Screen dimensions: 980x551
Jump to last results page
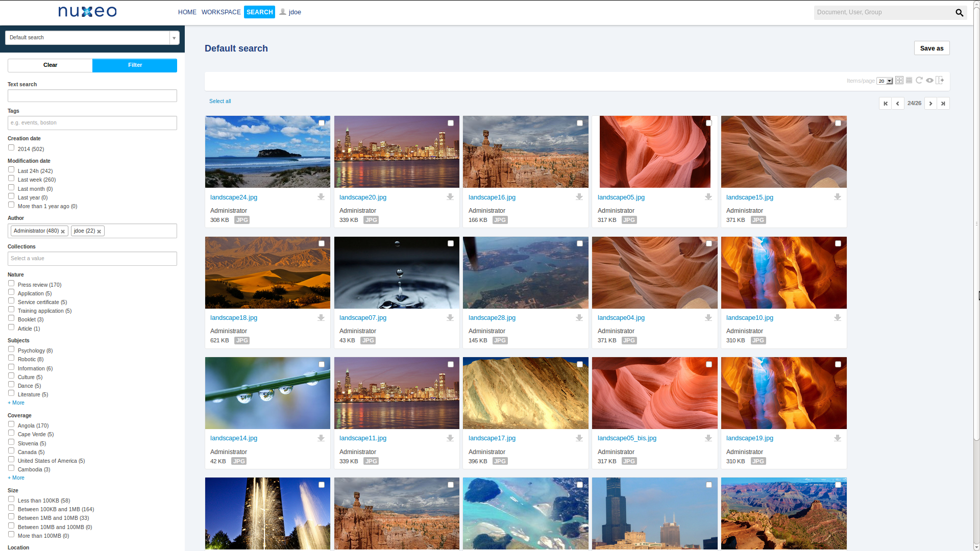click(x=943, y=104)
